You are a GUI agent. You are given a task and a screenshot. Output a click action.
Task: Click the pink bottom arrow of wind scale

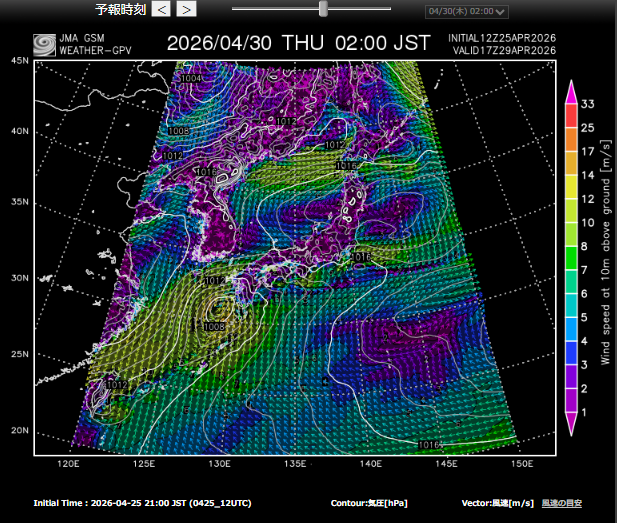tap(571, 426)
